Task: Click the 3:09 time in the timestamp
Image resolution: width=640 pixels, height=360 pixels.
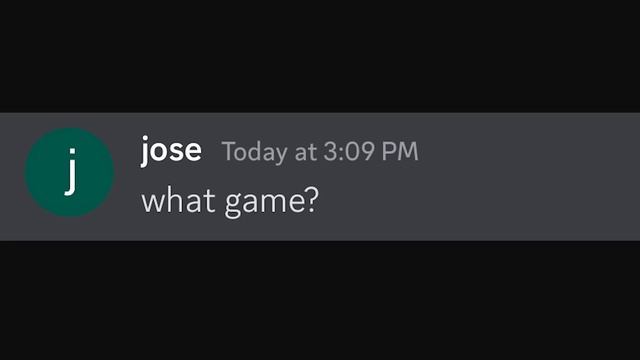Action: 349,151
